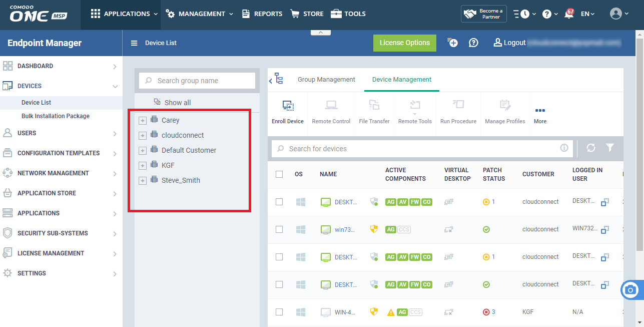
Task: Open the clock history dropdown
Action: 524,14
